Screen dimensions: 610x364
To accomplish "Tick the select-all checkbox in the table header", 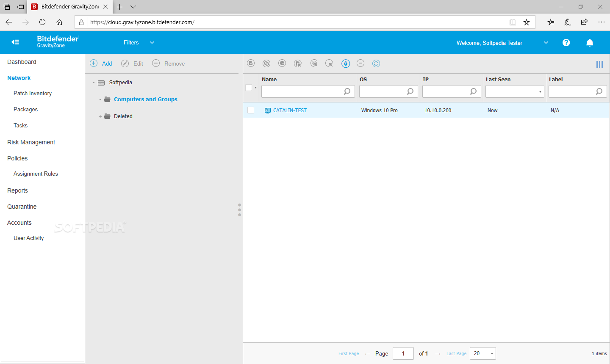I will click(x=249, y=88).
